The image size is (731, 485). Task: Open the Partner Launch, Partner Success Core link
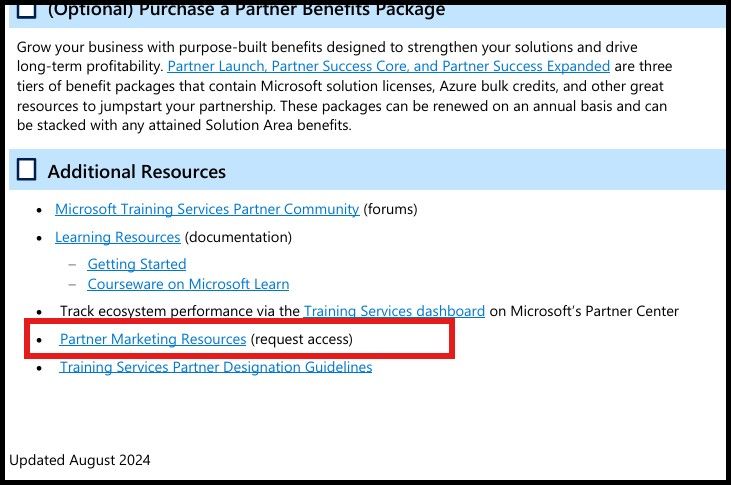point(388,67)
